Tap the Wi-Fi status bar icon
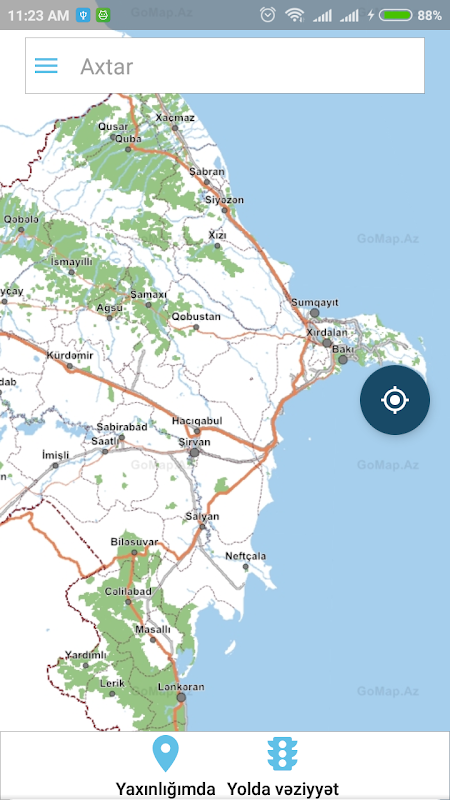Screen dimensions: 450x800 294,15
